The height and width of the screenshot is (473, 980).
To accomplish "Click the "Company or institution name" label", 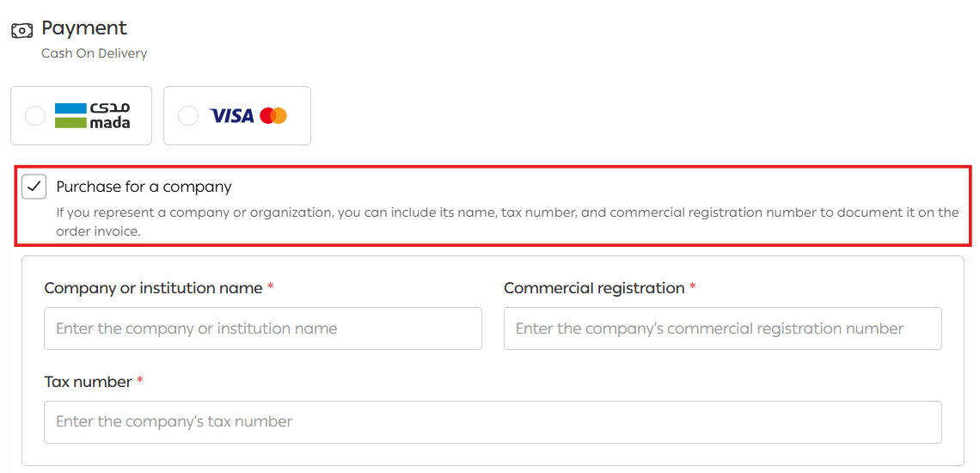I will click(x=153, y=288).
